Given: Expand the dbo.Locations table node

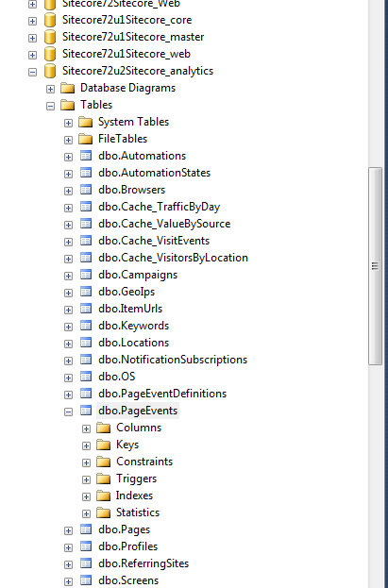Looking at the screenshot, I should pos(68,344).
